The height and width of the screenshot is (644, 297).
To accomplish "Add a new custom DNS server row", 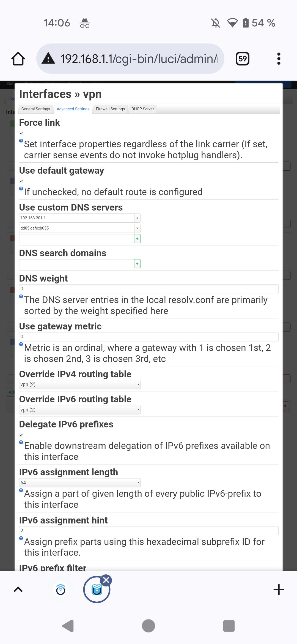I will pyautogui.click(x=137, y=239).
